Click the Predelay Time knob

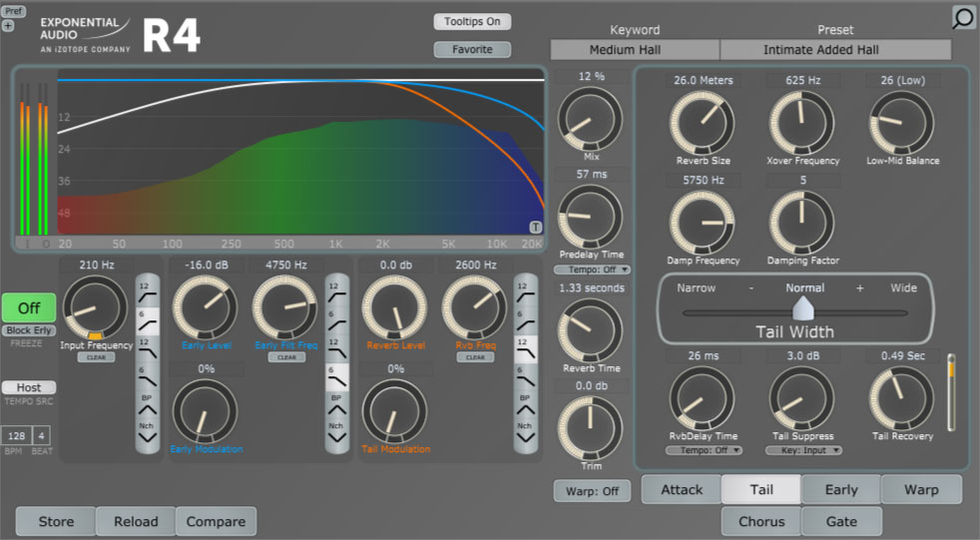(590, 217)
